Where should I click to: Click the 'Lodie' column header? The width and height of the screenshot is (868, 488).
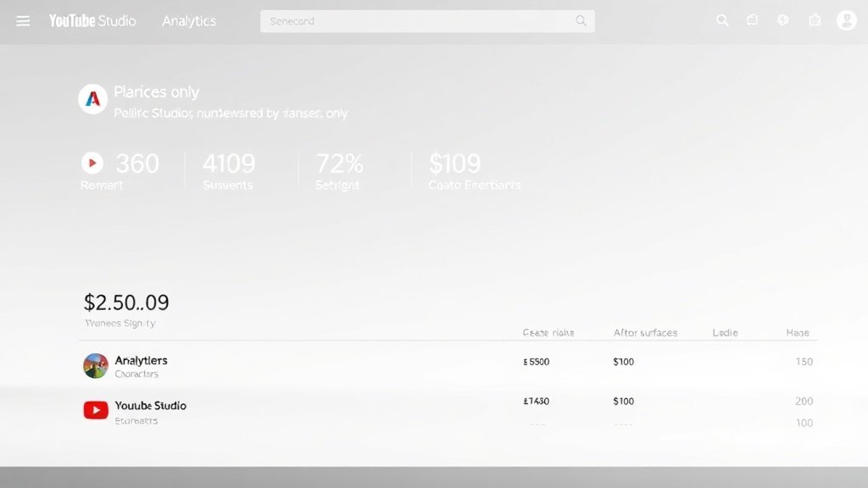pyautogui.click(x=726, y=332)
